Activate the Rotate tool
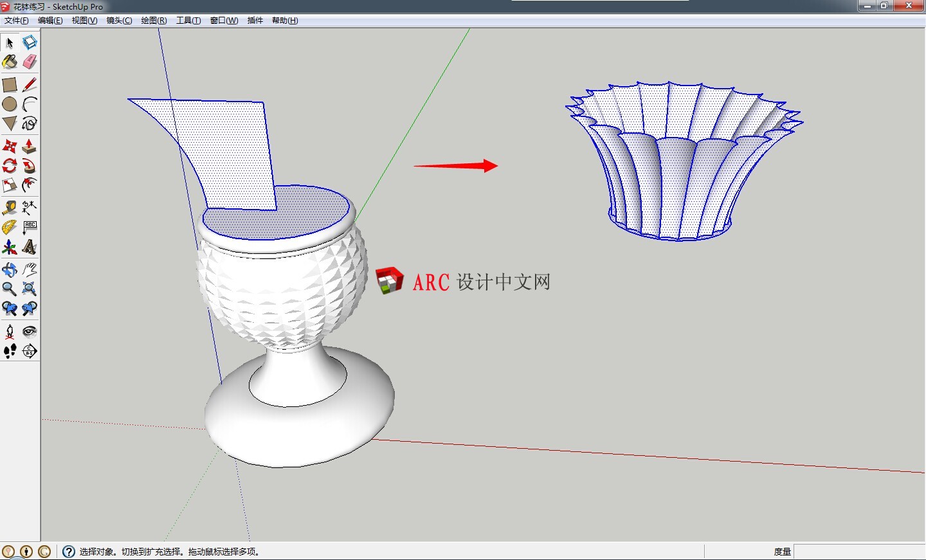Screen dimensions: 926x560 click(10, 166)
